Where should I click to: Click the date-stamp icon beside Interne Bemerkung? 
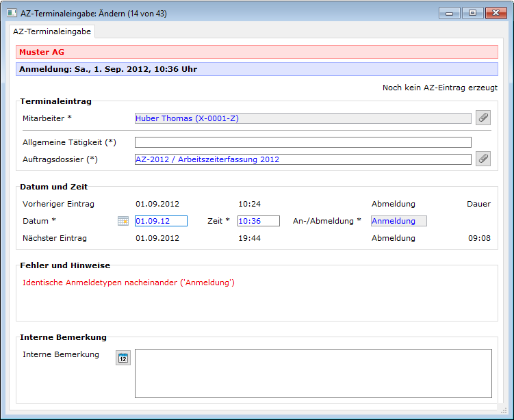click(x=123, y=358)
